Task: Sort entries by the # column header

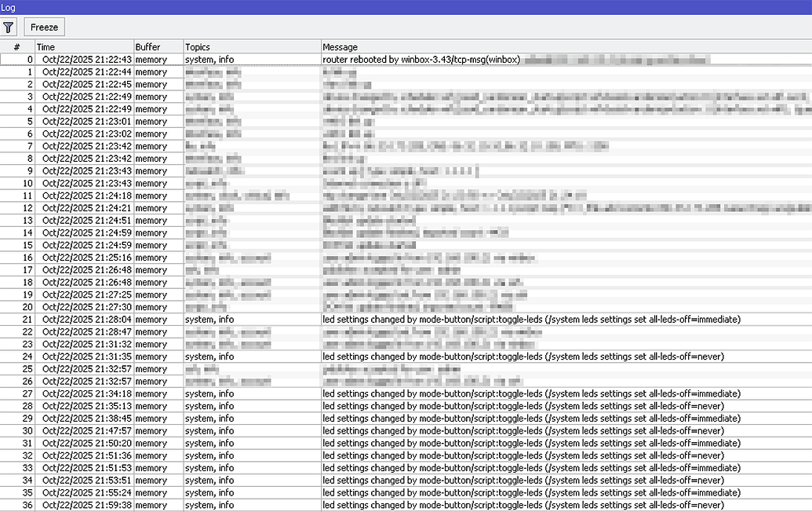Action: pyautogui.click(x=17, y=46)
